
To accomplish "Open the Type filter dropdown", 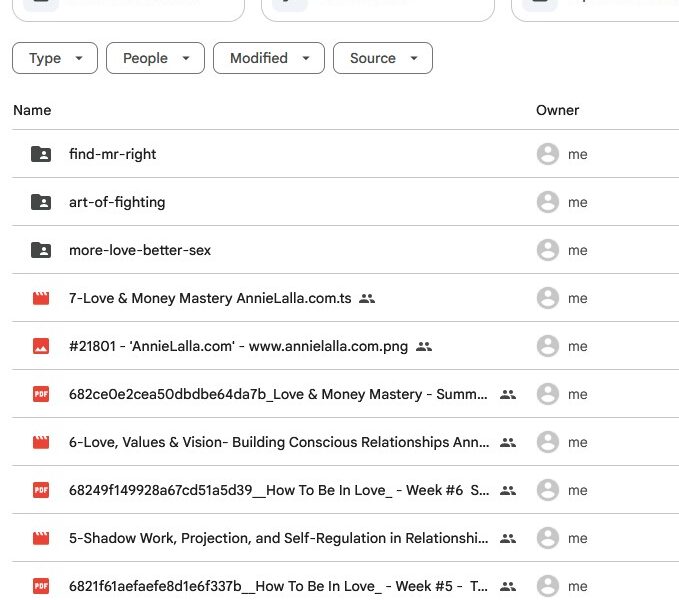I will [55, 58].
